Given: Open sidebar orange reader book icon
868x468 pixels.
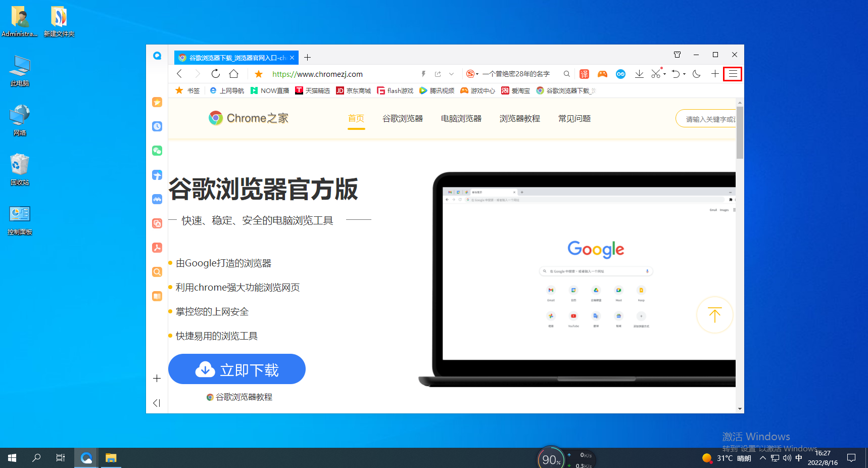Looking at the screenshot, I should pyautogui.click(x=157, y=296).
